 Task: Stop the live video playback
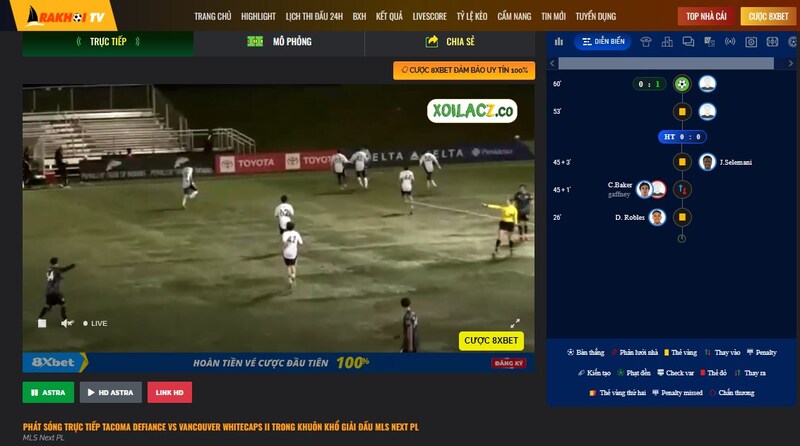(x=42, y=324)
